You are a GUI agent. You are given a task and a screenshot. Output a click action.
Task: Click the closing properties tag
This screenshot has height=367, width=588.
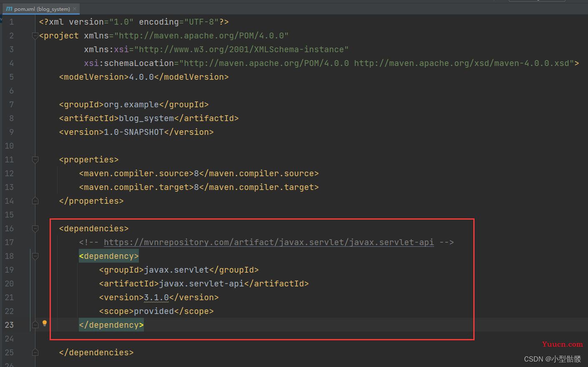91,201
